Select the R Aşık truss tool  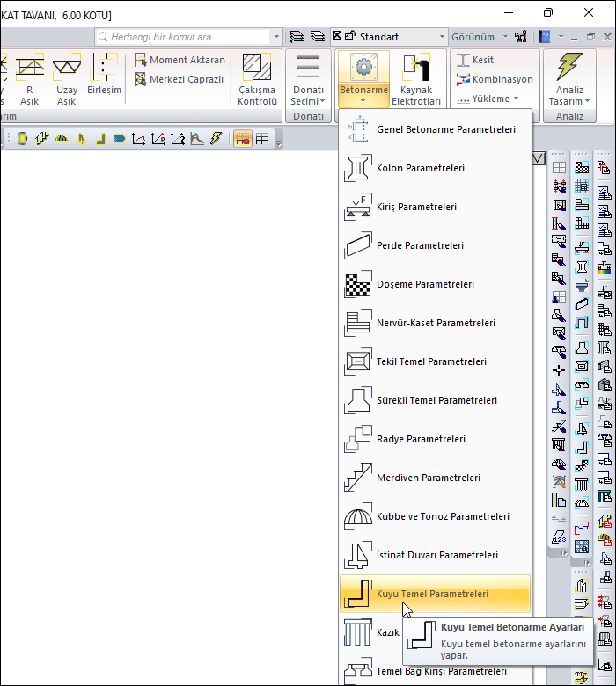click(x=29, y=80)
